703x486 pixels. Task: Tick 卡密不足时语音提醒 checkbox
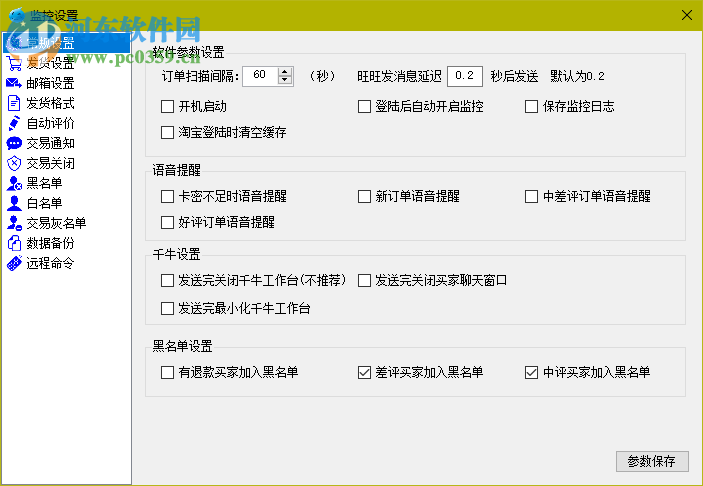(x=167, y=196)
